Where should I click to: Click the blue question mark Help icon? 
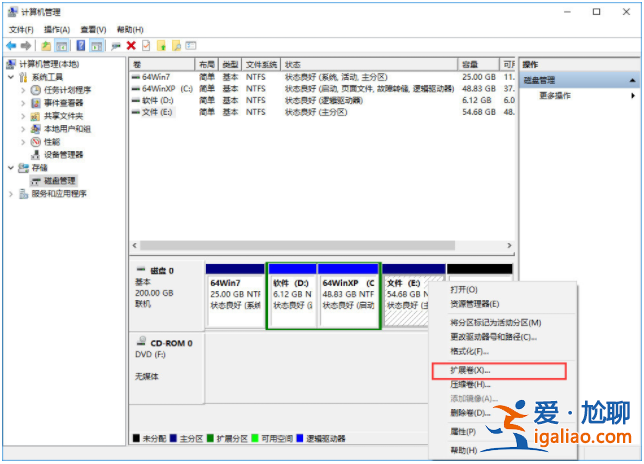(x=81, y=46)
